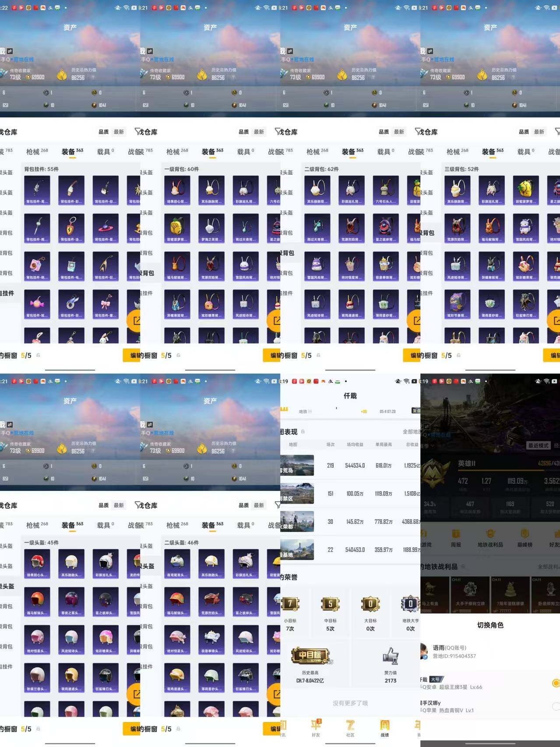Tap the 语雨(QQ账号) account row
560x747 pixels.
click(490, 652)
